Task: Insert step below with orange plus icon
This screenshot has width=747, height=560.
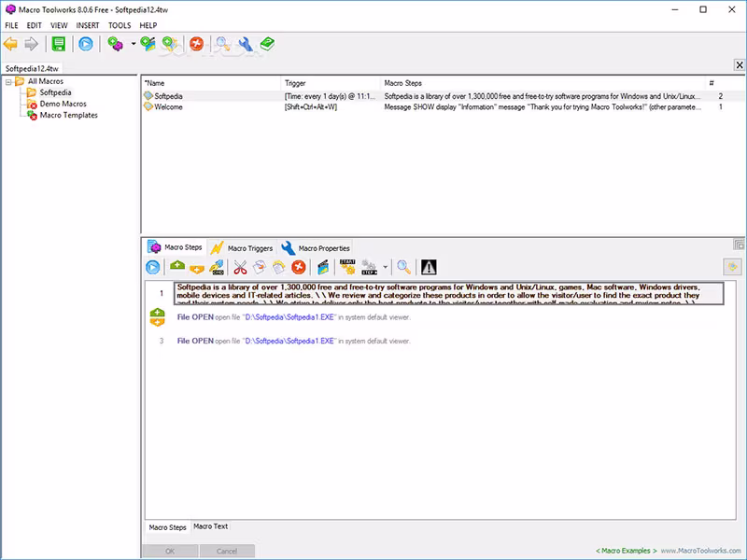Action: (x=197, y=269)
